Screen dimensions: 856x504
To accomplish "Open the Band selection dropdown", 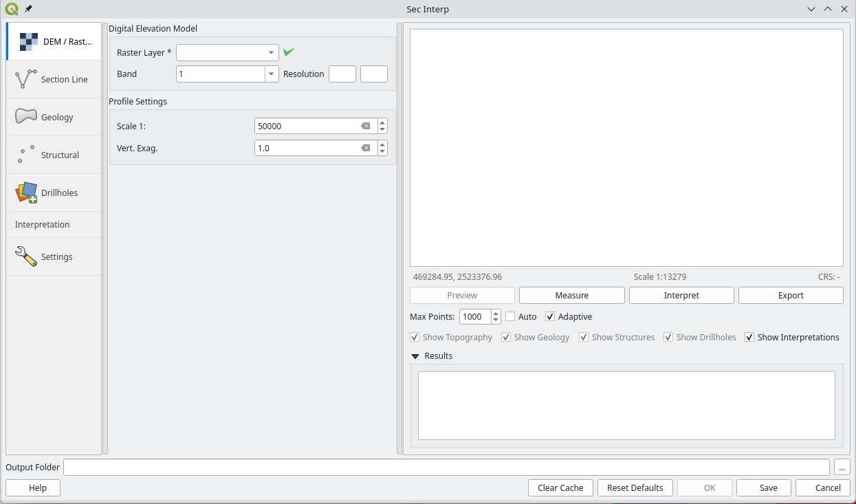I will [x=271, y=74].
